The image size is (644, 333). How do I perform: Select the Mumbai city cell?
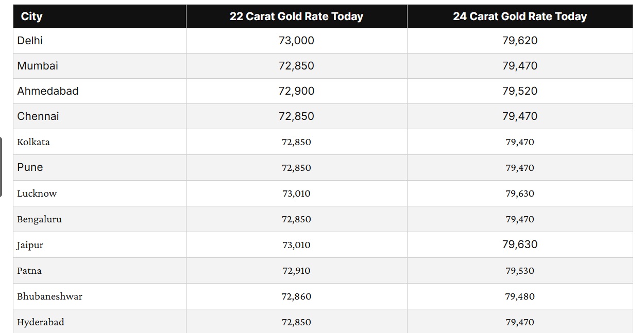click(x=38, y=66)
